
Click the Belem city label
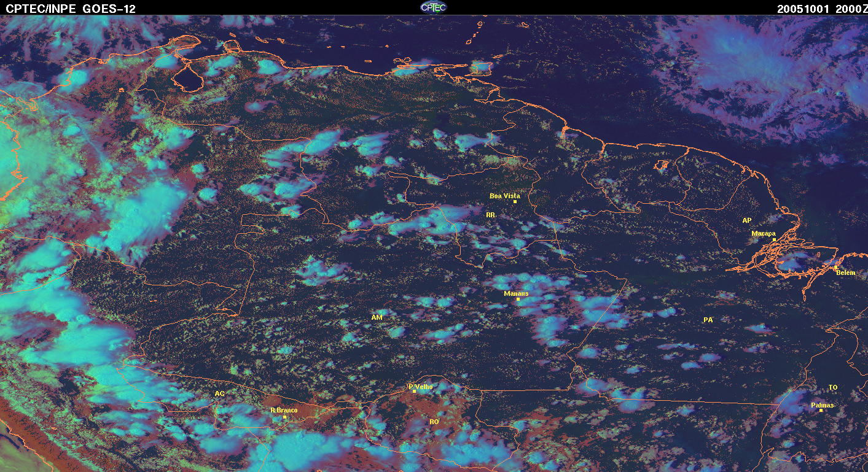[x=845, y=273]
